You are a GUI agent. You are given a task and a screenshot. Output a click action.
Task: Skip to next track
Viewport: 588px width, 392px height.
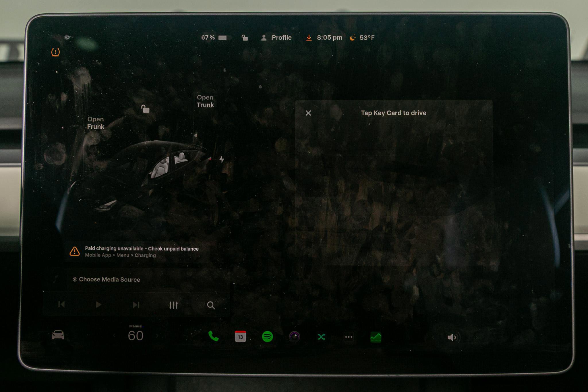click(x=136, y=305)
